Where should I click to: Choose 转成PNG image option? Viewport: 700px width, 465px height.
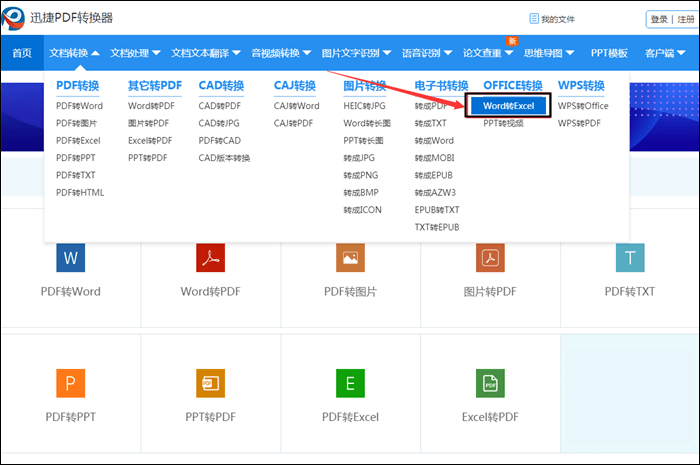361,175
